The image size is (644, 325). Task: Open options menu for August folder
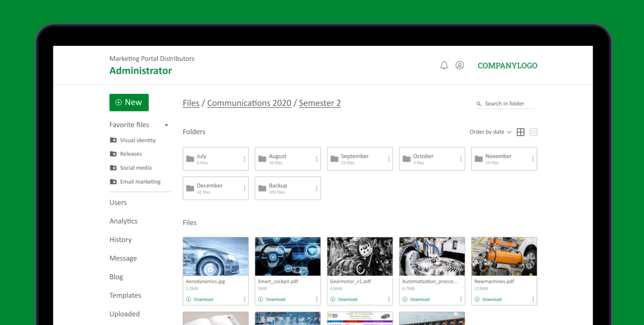[317, 159]
